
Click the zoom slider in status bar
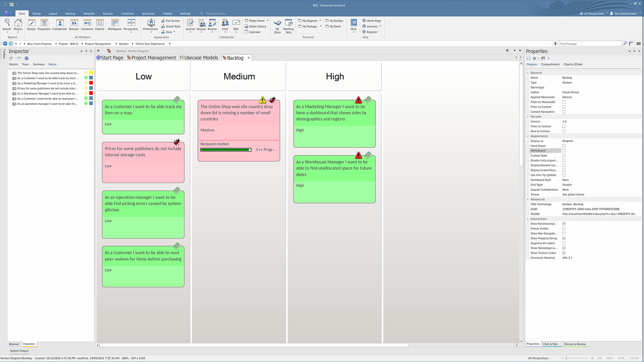[567, 358]
